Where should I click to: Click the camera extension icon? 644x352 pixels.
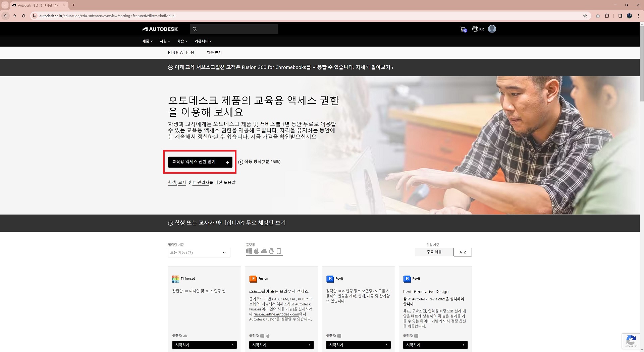598,16
